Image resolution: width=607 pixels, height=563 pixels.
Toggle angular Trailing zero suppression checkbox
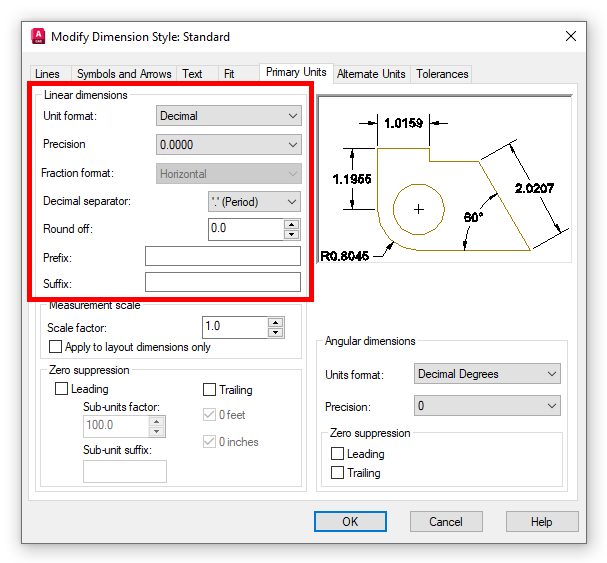pos(337,472)
